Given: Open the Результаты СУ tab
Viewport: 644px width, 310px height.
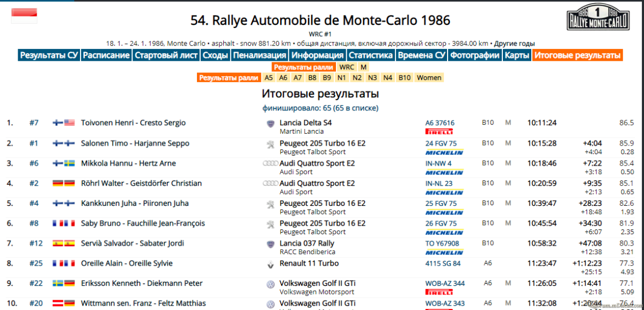Looking at the screenshot, I should point(49,55).
